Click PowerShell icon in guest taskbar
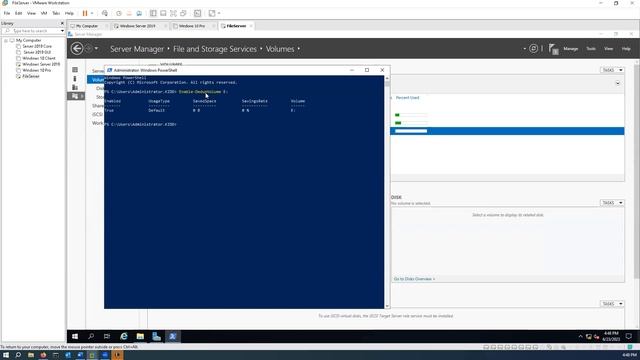 click(173, 336)
